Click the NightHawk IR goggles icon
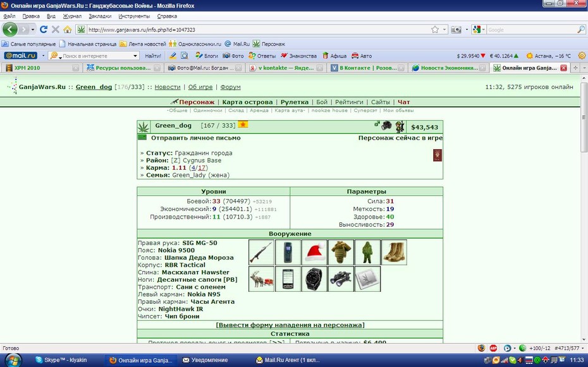 341,279
